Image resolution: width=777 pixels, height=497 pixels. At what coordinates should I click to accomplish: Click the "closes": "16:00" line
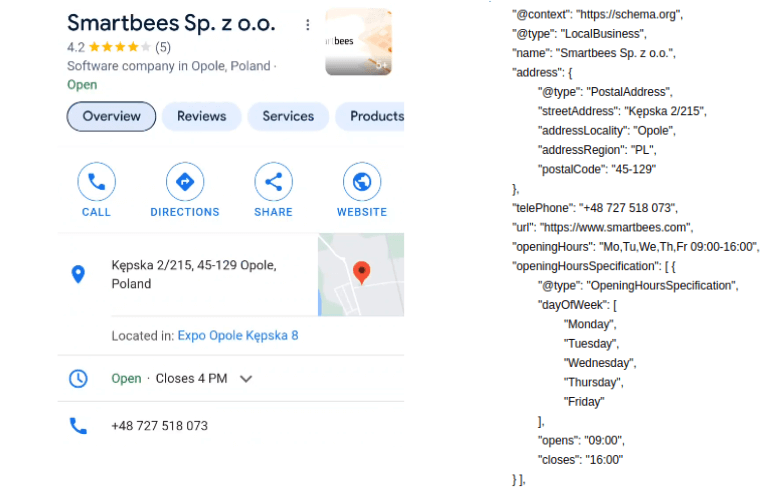(580, 460)
